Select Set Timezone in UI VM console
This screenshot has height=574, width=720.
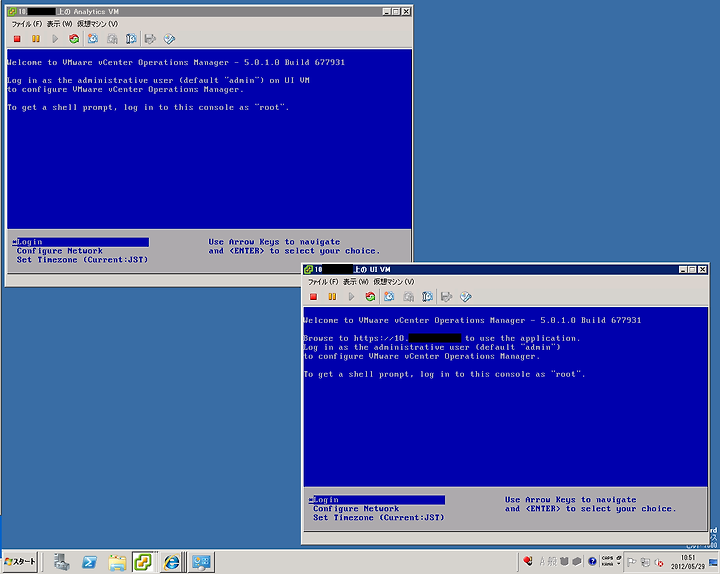378,518
